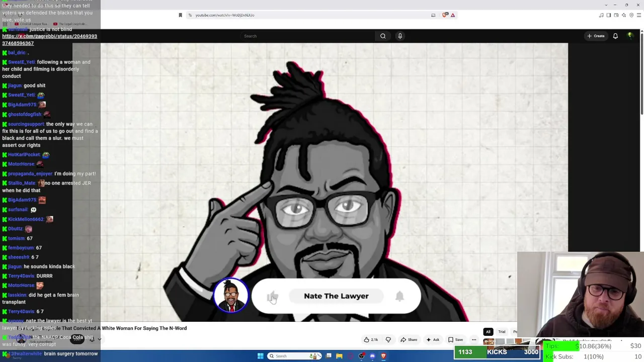Viewport: 644px width, 362px height.
Task: Open the Brave Rewards triangle icon
Action: (x=453, y=15)
